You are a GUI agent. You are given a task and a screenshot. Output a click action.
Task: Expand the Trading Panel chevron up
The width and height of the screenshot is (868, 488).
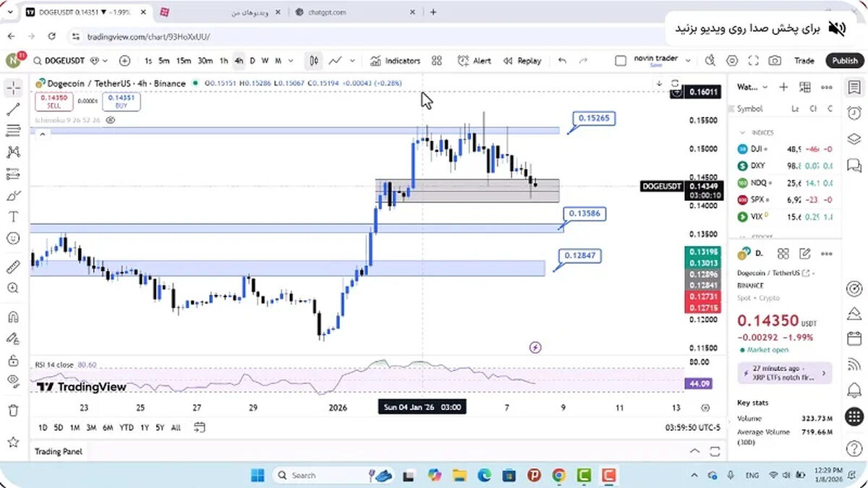694,451
